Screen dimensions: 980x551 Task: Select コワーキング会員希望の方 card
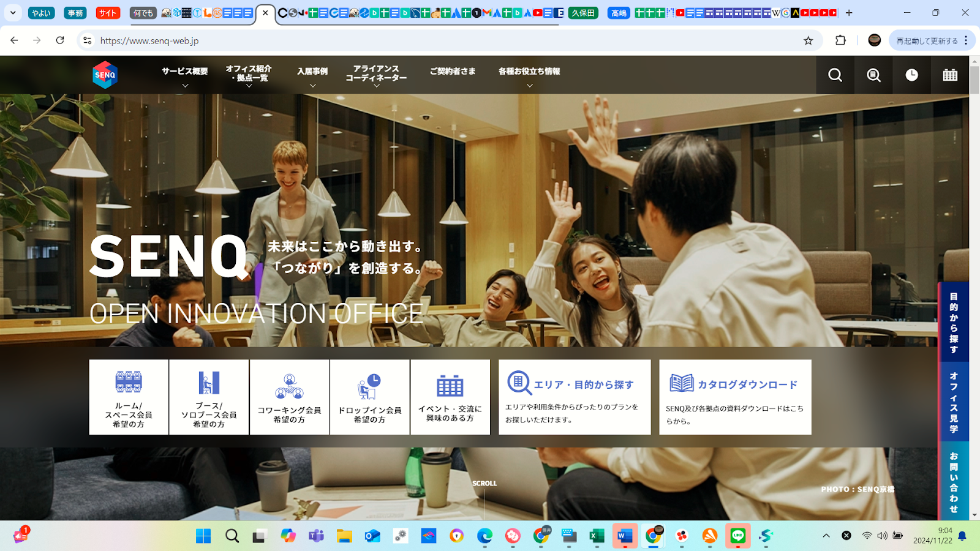289,397
